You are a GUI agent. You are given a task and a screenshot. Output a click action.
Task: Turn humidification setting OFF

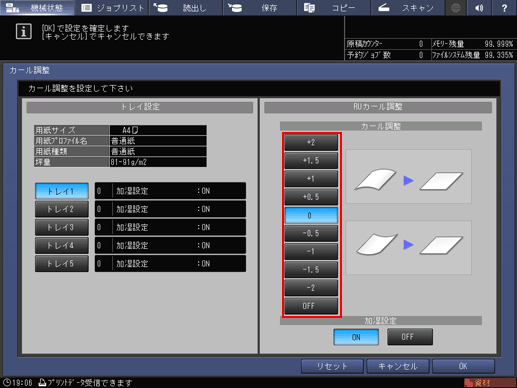coord(410,337)
